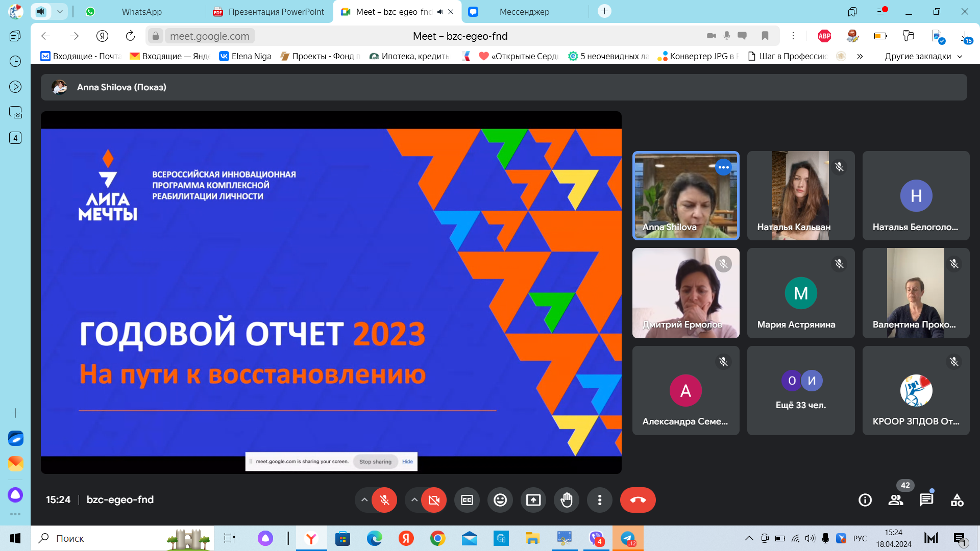Viewport: 980px width, 551px height.
Task: Click the present screen icon
Action: pyautogui.click(x=533, y=500)
